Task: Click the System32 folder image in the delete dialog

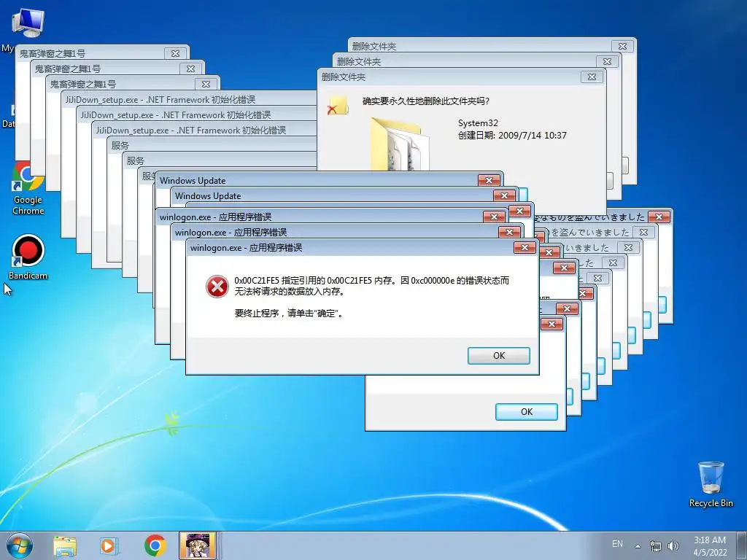Action: [400, 144]
